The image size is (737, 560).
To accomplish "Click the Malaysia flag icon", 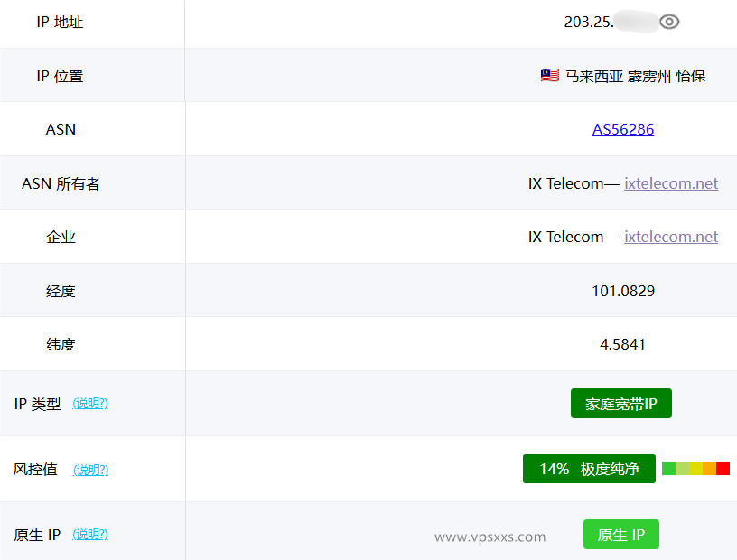I will coord(549,76).
